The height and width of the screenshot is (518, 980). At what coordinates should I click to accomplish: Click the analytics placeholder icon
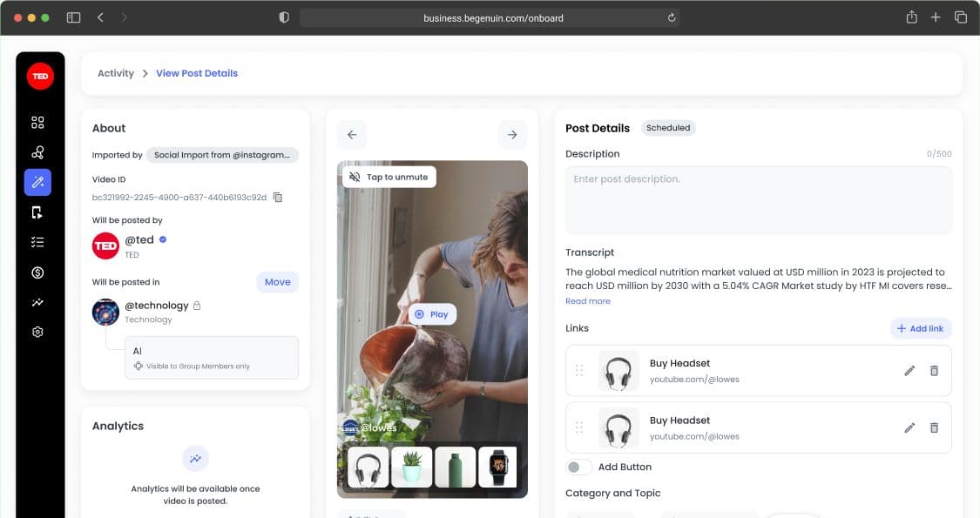(x=196, y=459)
